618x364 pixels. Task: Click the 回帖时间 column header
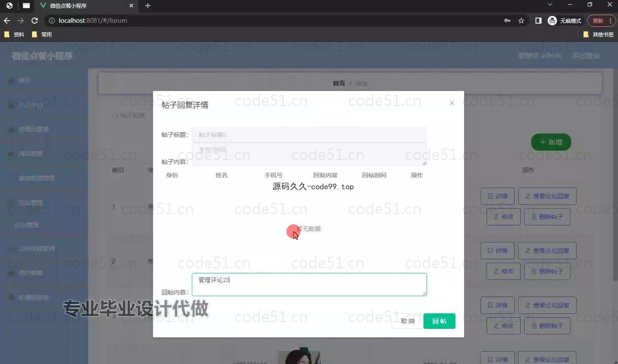pyautogui.click(x=374, y=175)
